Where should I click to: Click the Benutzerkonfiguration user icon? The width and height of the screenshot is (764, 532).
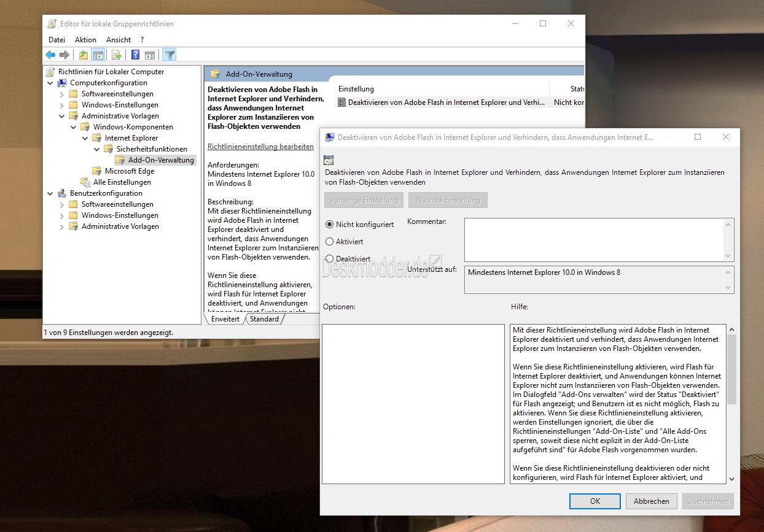(x=62, y=193)
